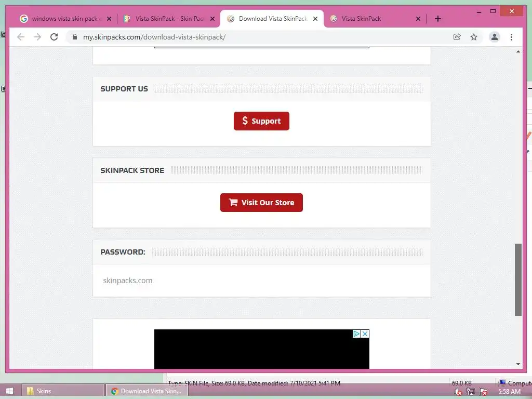532x399 pixels.
Task: Switch to Vista SkinPack - Skin Pack tab
Action: (169, 19)
